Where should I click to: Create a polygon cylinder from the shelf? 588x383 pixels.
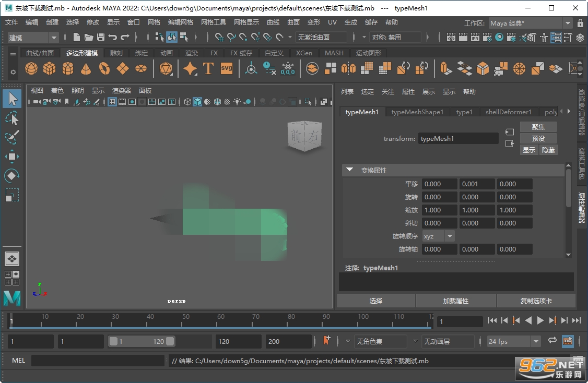click(68, 68)
